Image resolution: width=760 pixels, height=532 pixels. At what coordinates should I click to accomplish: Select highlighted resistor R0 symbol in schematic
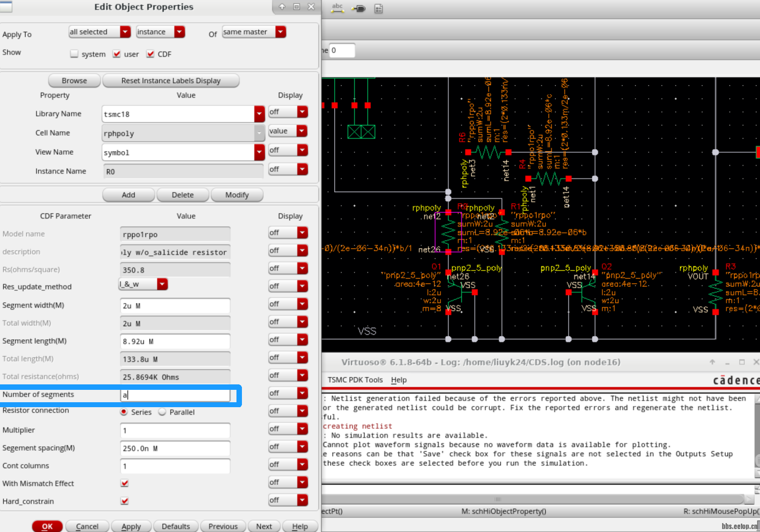[x=448, y=232]
